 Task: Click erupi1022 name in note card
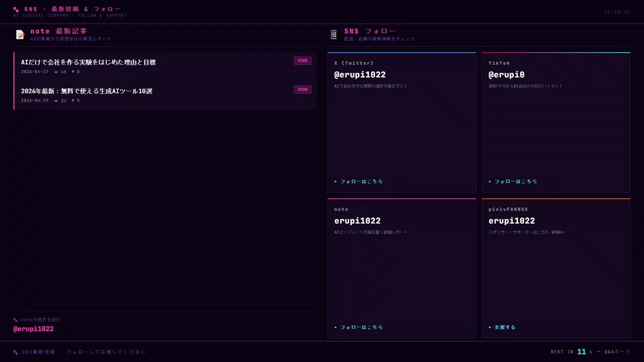[x=357, y=221]
